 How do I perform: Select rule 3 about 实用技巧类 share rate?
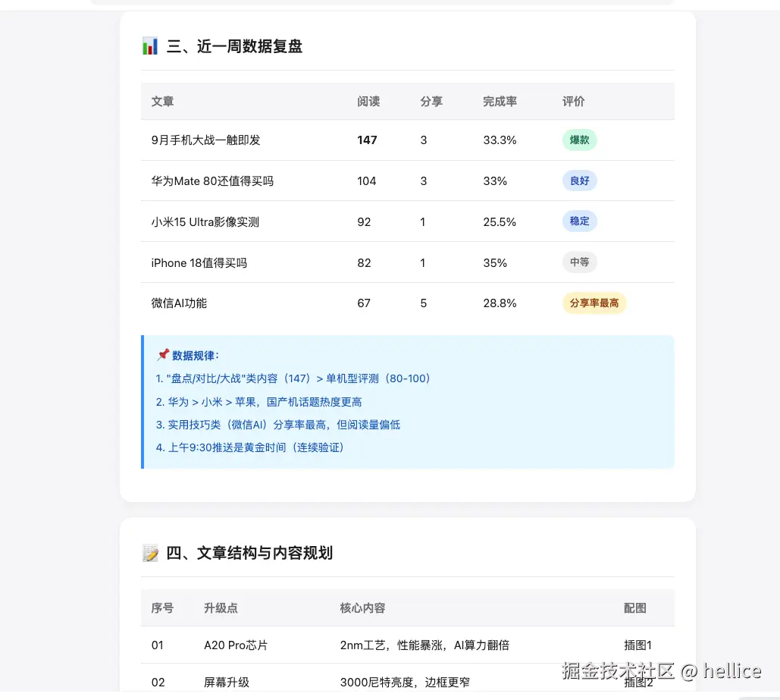click(278, 425)
